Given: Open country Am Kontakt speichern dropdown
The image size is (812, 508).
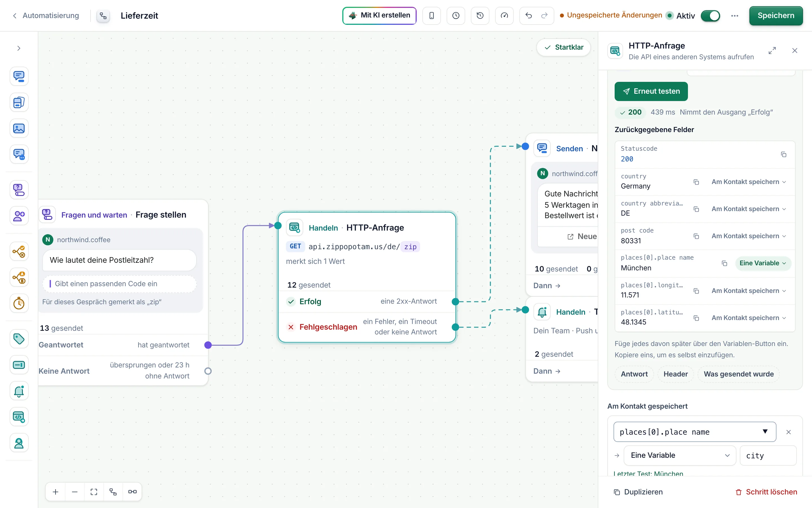Looking at the screenshot, I should point(748,182).
